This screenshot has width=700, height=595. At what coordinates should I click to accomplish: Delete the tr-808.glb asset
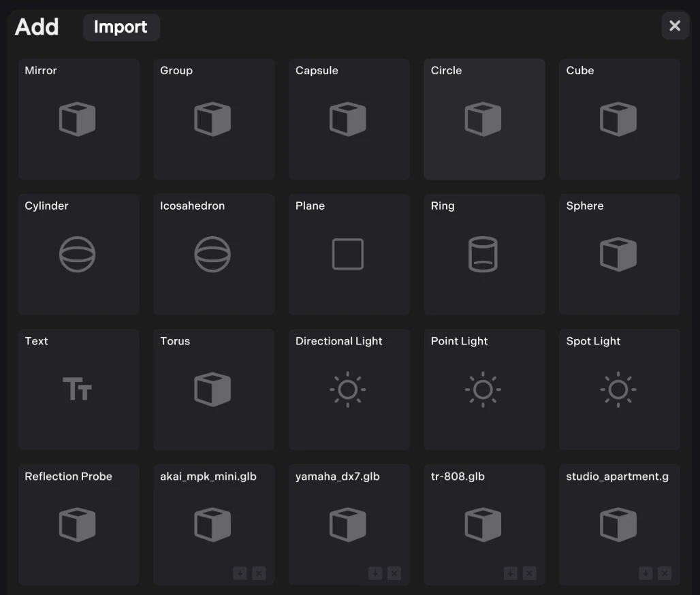point(530,573)
